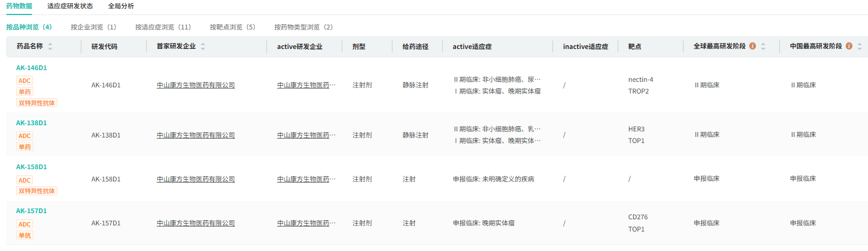
Task: Open drug AK-146D1 details
Action: pyautogui.click(x=31, y=68)
